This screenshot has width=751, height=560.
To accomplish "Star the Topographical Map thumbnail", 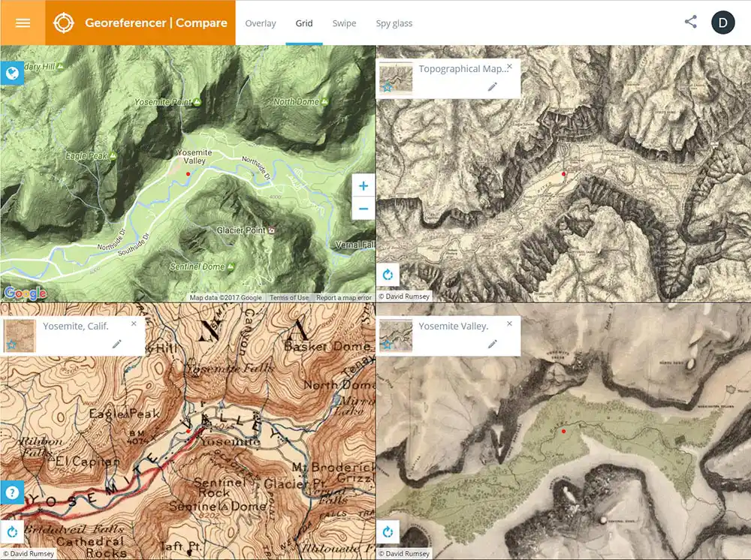I will click(x=387, y=87).
